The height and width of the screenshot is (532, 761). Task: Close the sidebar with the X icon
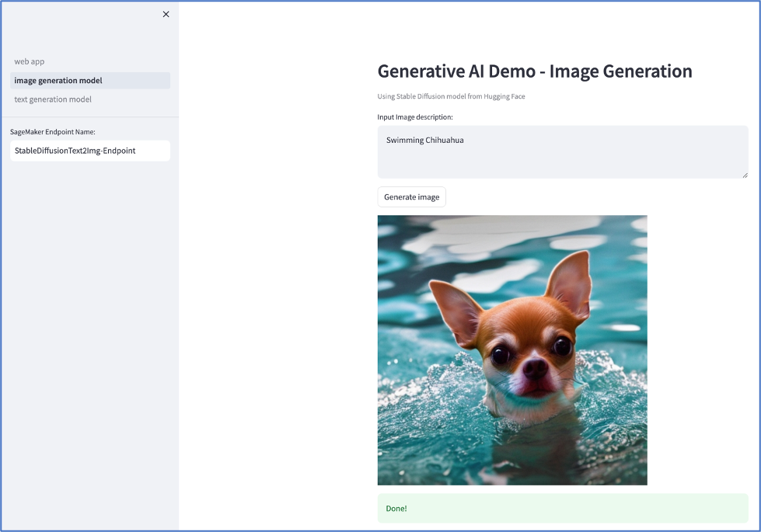tap(166, 15)
